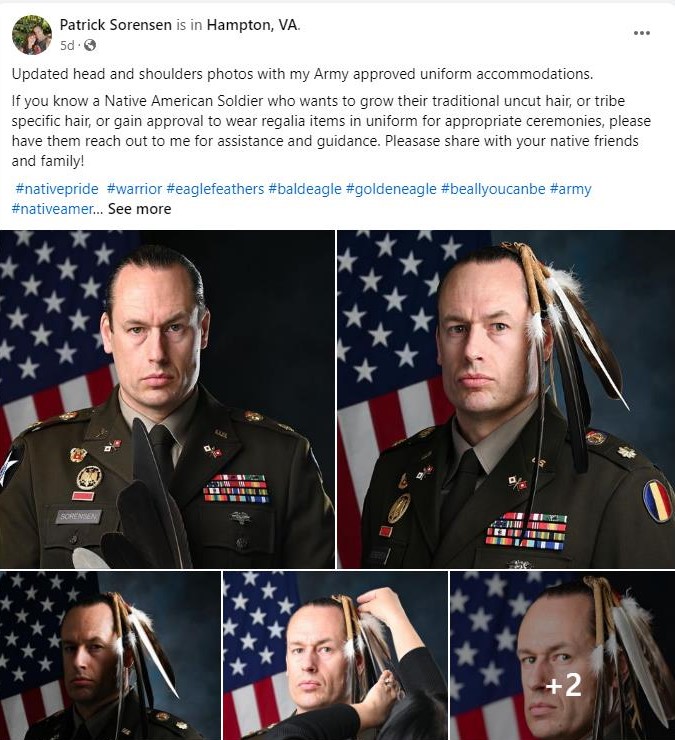Open photo of hands adjusting feathers
Viewport: 675px width, 740px height.
coord(335,656)
